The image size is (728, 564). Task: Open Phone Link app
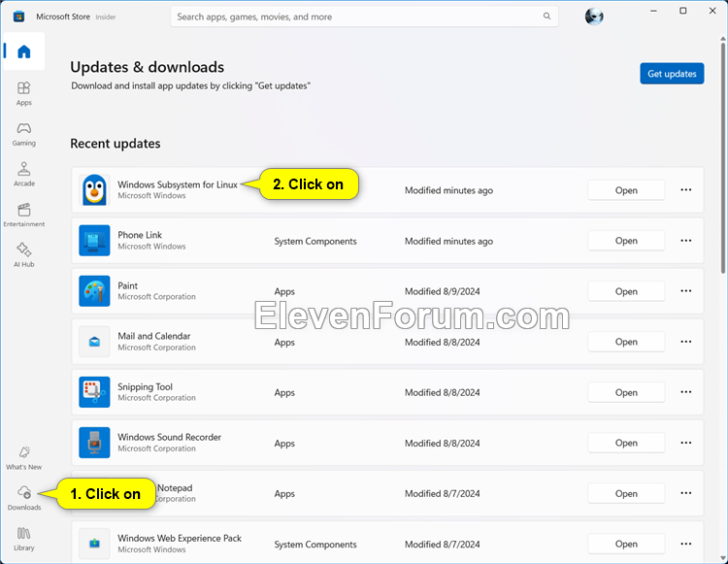tap(626, 241)
